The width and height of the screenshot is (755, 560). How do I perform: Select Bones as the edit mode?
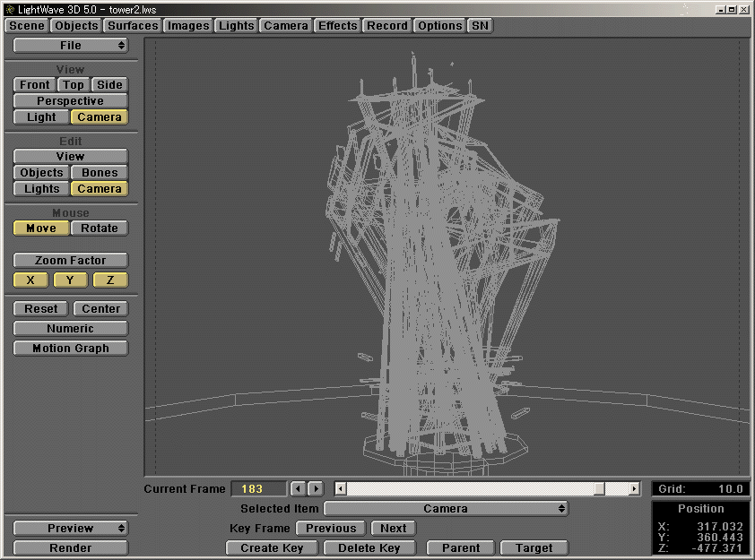pos(99,172)
